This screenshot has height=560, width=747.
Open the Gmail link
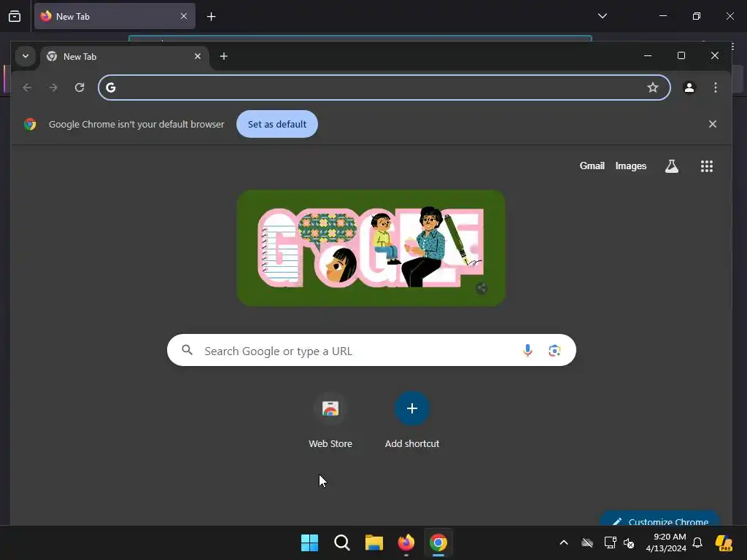point(592,166)
